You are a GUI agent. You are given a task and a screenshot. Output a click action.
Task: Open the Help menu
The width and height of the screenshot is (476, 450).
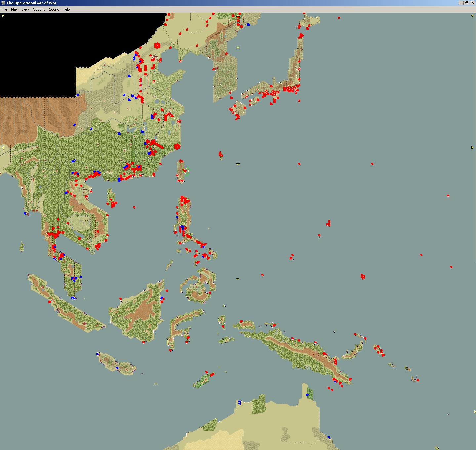click(x=66, y=9)
